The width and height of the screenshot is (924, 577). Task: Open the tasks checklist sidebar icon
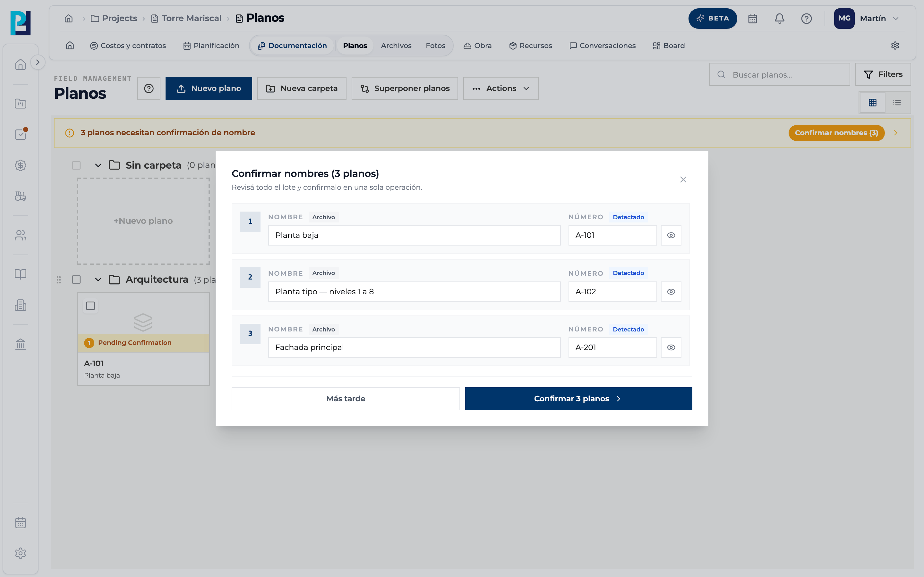(21, 134)
